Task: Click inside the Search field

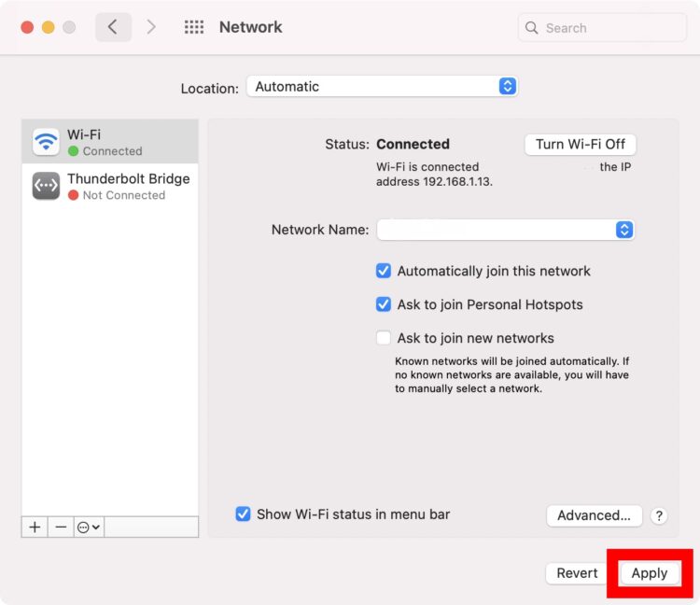Action: [611, 28]
